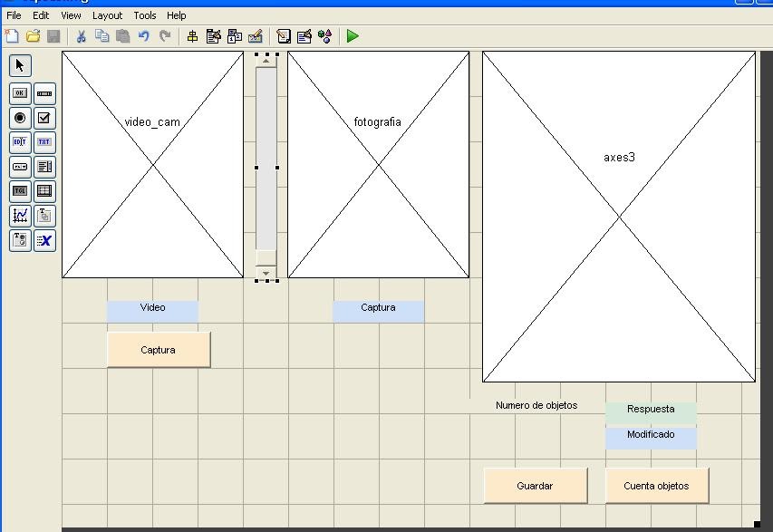Select the Push Button component in the palette

tap(18, 92)
